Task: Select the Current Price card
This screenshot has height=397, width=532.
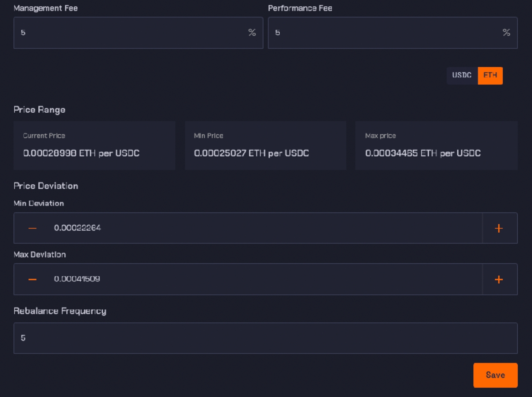Action: point(94,145)
